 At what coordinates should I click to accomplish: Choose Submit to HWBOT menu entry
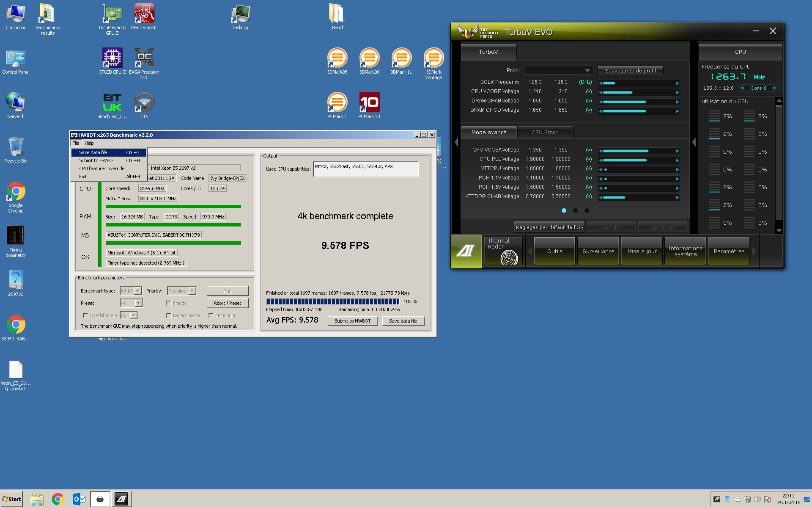pos(109,160)
